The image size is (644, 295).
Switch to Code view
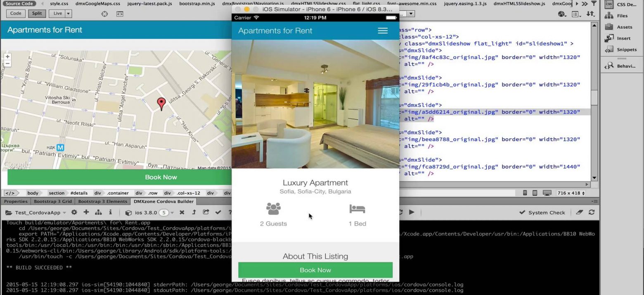click(x=16, y=13)
